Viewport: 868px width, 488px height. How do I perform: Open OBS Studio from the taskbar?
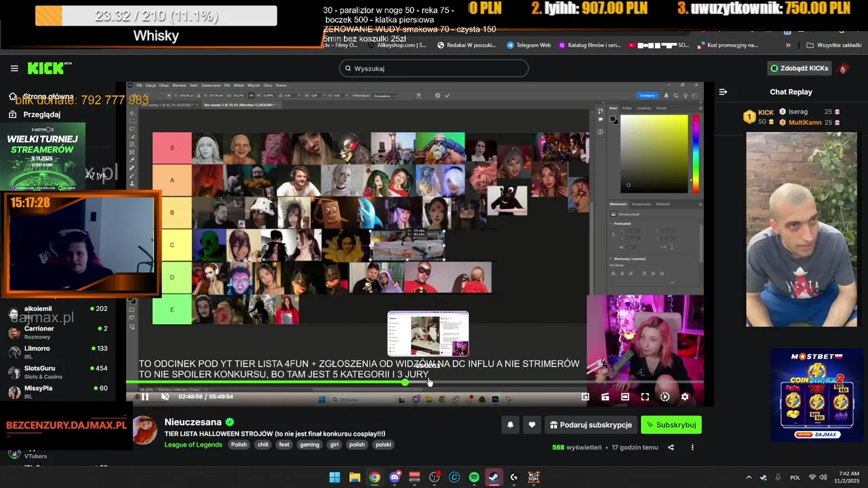[x=434, y=477]
